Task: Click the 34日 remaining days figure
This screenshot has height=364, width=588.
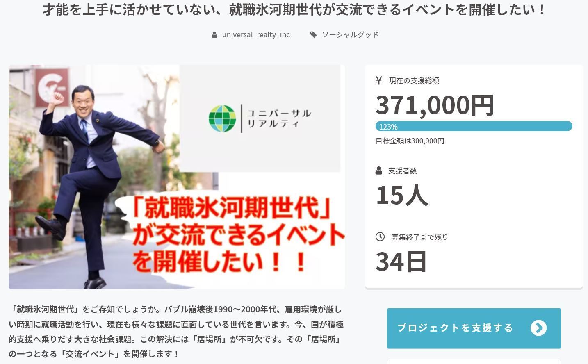Action: (401, 262)
